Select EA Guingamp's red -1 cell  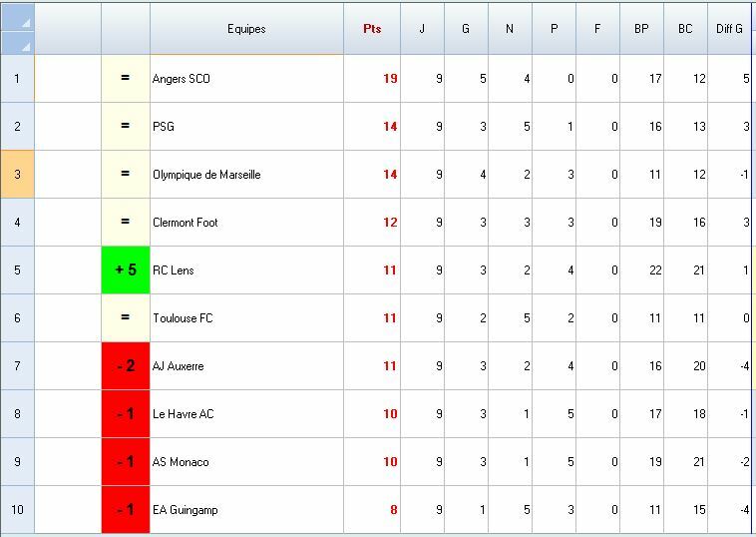pos(126,510)
